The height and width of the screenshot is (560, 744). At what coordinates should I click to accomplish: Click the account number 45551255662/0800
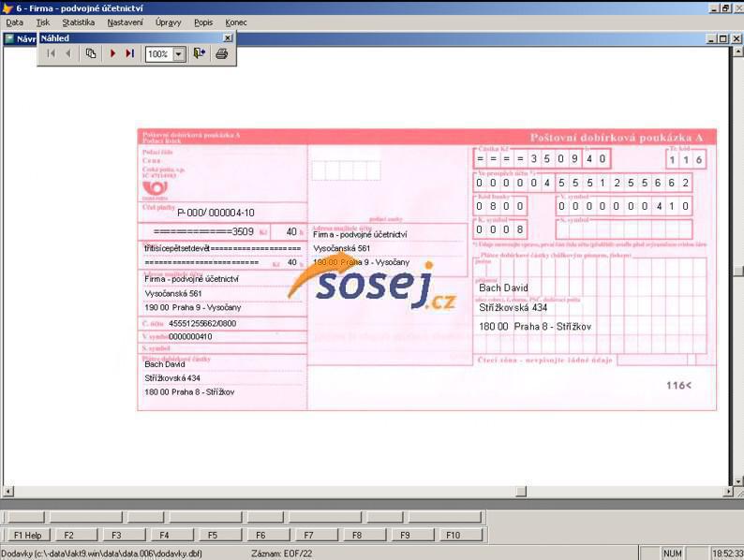coord(202,323)
